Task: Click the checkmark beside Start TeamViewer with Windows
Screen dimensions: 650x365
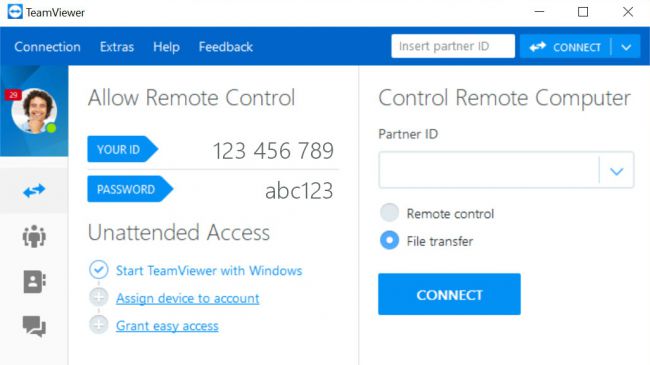Action: tap(99, 270)
